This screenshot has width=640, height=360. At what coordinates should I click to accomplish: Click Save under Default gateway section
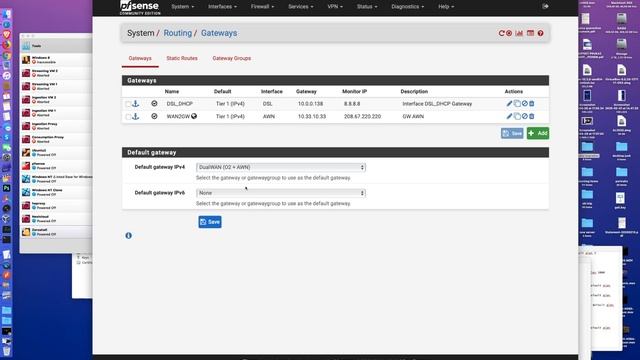click(210, 222)
